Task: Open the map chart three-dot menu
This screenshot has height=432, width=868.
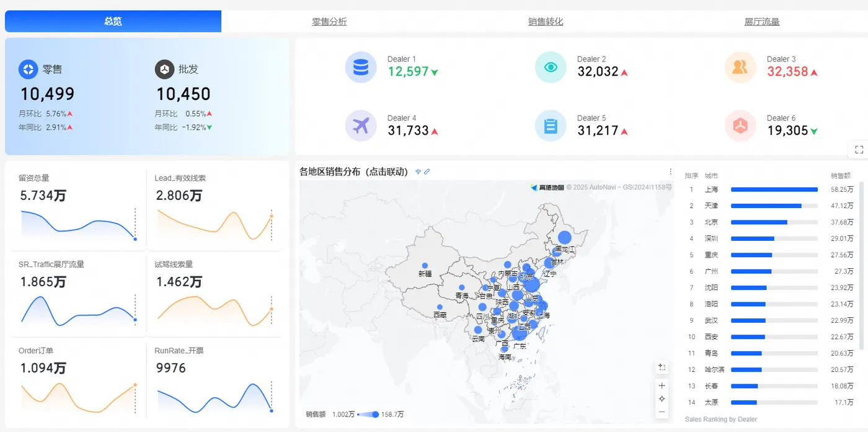Action: tap(670, 172)
